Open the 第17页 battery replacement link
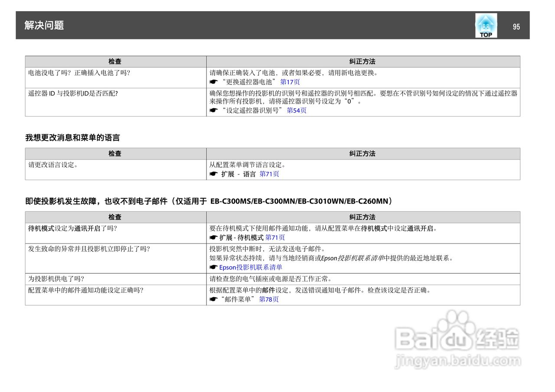555x392 pixels. 290,82
